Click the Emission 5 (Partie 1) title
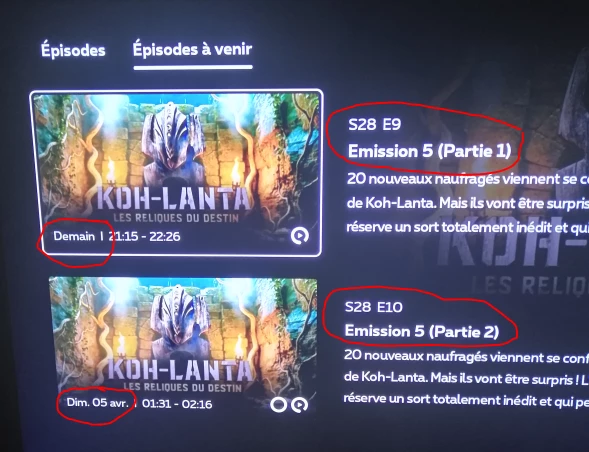The height and width of the screenshot is (452, 589). click(x=429, y=151)
